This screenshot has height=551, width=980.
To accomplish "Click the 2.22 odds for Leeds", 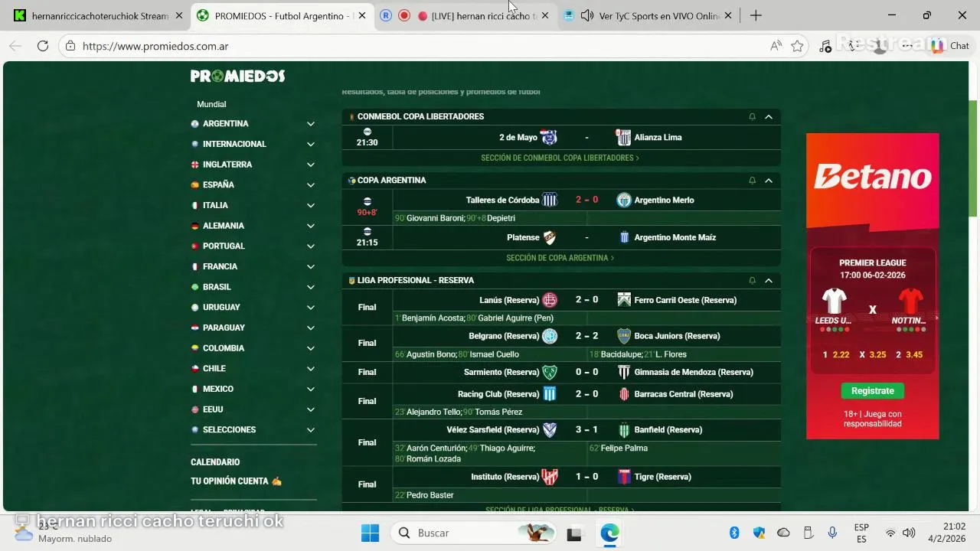I will [841, 355].
